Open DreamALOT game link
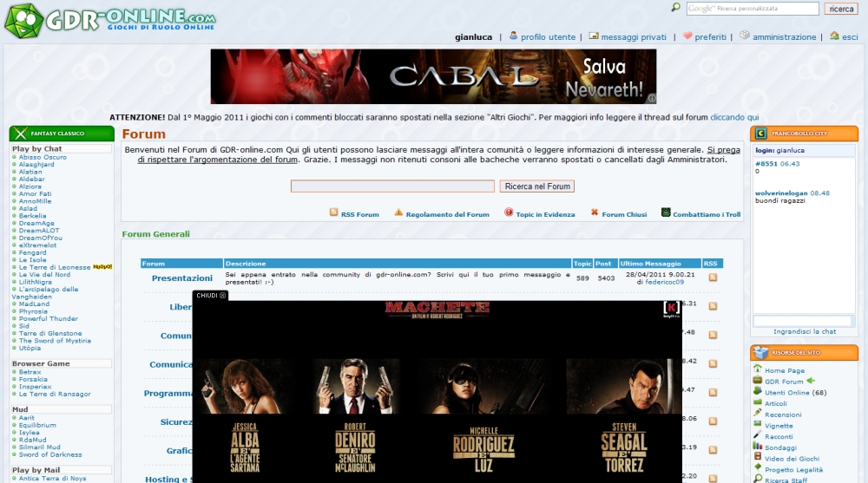Viewport: 868px width, 483px height. tap(39, 230)
